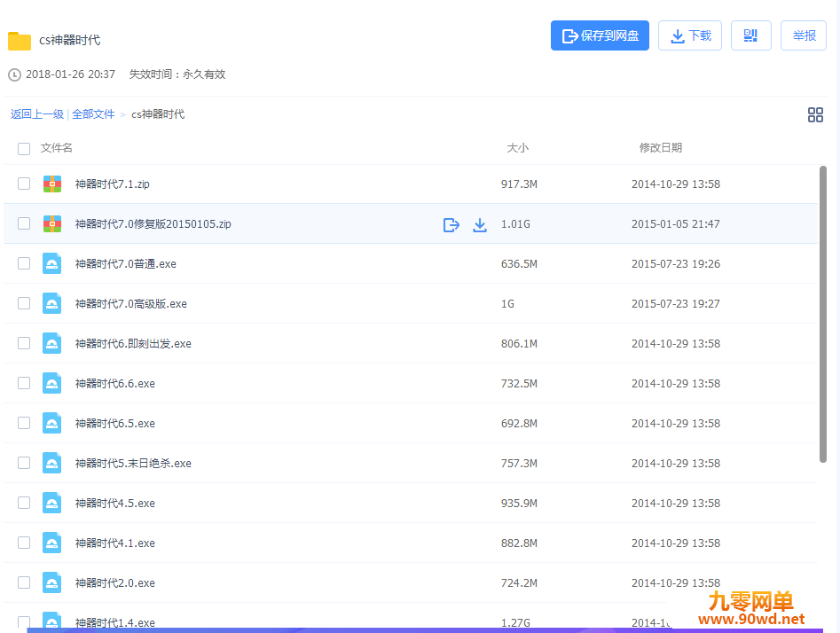The image size is (840, 633).
Task: Open file name 神器时代5.末日绝杀.exe
Action: [x=133, y=464]
